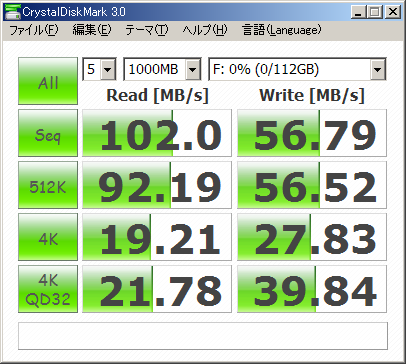Screen dimensions: 406x364
Task: Open the ヘルプ(H) menu
Action: point(205,30)
